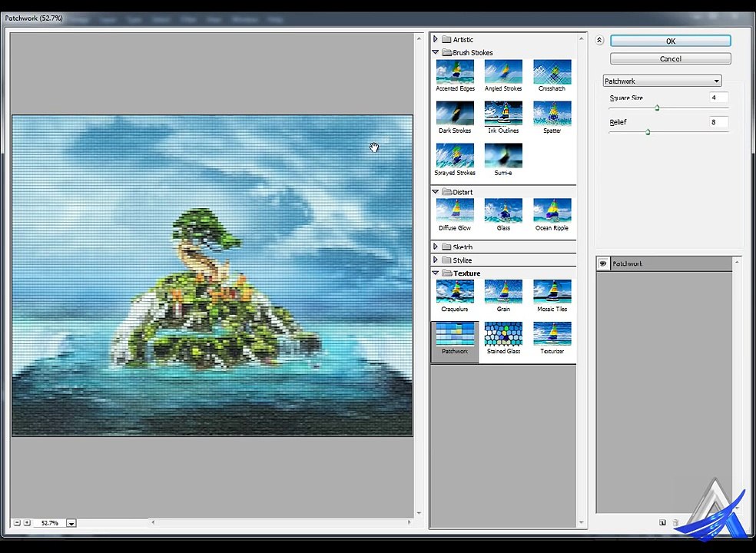
Task: Select the Texturizer texture thumbnail
Action: pyautogui.click(x=552, y=334)
